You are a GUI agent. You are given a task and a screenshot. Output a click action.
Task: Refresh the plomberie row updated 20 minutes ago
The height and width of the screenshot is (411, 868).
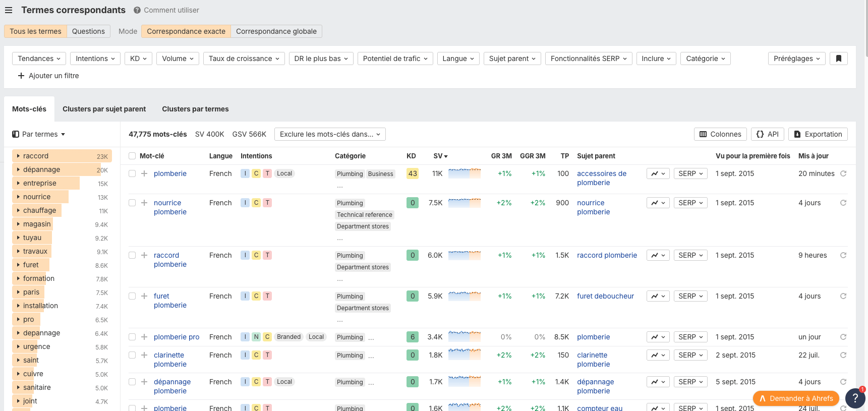[x=843, y=173]
